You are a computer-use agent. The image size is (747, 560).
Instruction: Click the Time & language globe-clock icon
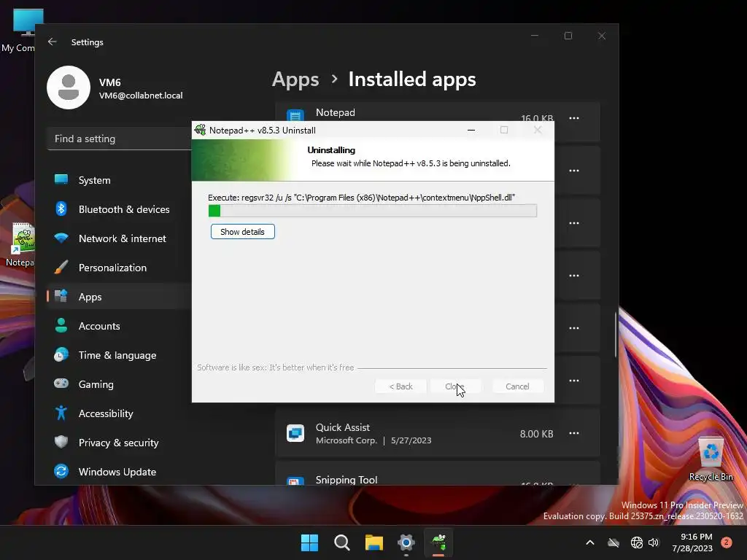pos(61,355)
